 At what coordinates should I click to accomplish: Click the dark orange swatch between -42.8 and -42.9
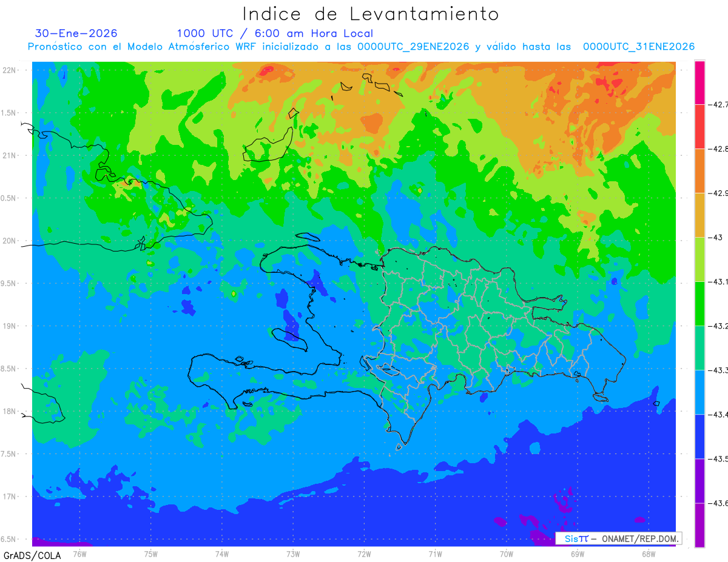coord(699,170)
